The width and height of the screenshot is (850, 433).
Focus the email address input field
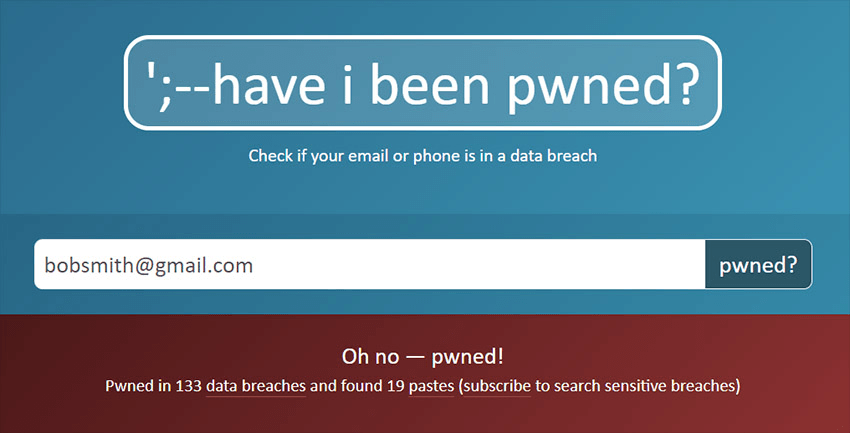(x=370, y=265)
